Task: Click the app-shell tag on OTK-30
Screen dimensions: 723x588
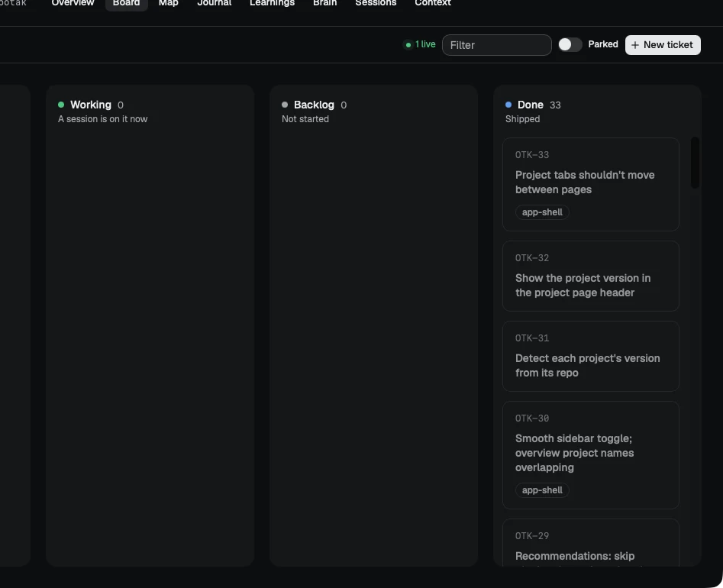Action: coord(542,490)
